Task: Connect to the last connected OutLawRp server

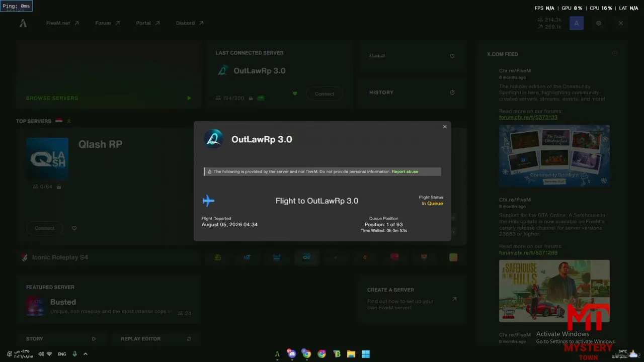Action: pos(325,94)
